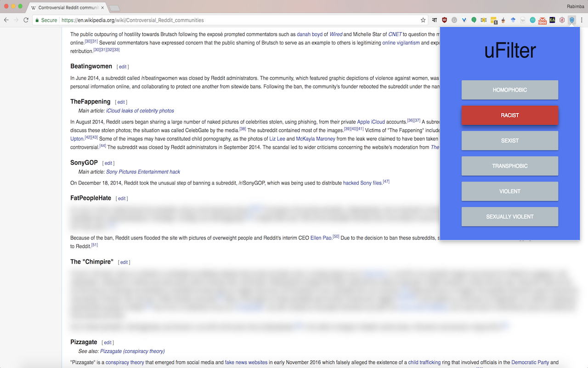The image size is (588, 368).
Task: Open the Ellen Pao link
Action: pyautogui.click(x=321, y=238)
